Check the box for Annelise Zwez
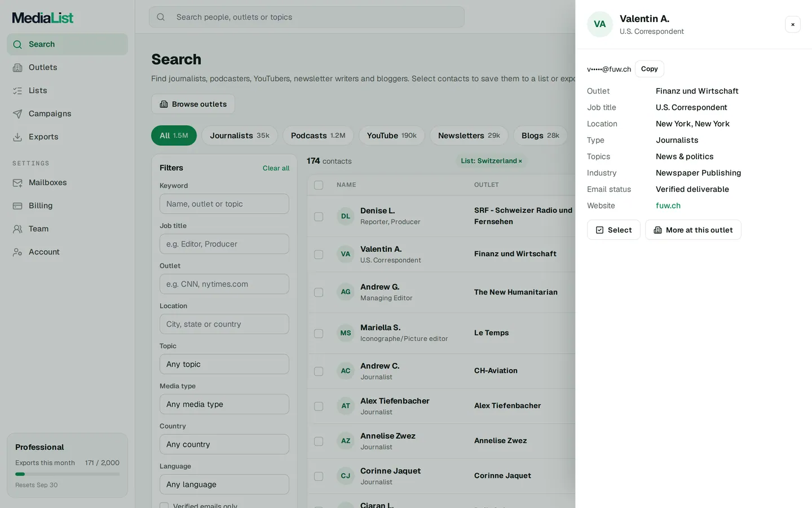The height and width of the screenshot is (508, 812). tap(319, 441)
